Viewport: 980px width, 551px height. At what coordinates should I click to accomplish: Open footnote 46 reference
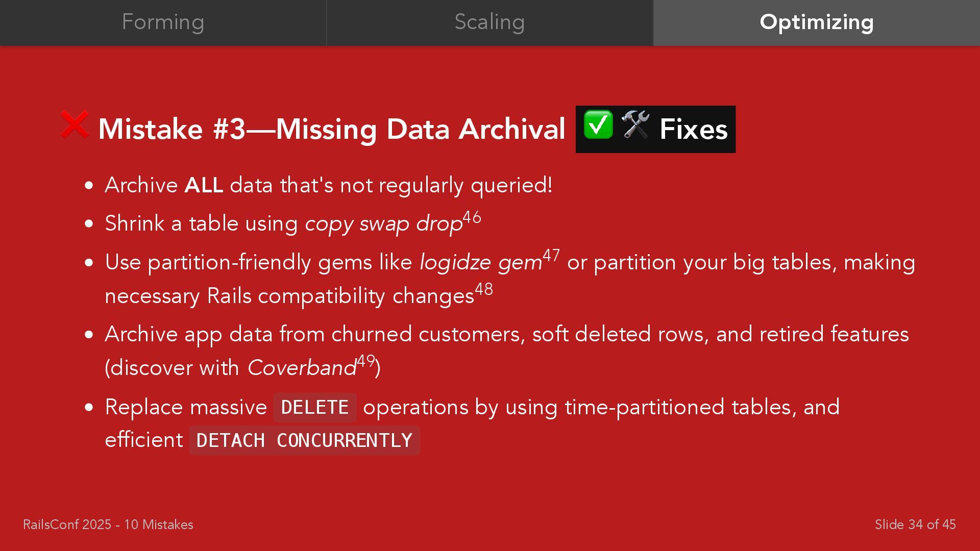click(x=472, y=217)
